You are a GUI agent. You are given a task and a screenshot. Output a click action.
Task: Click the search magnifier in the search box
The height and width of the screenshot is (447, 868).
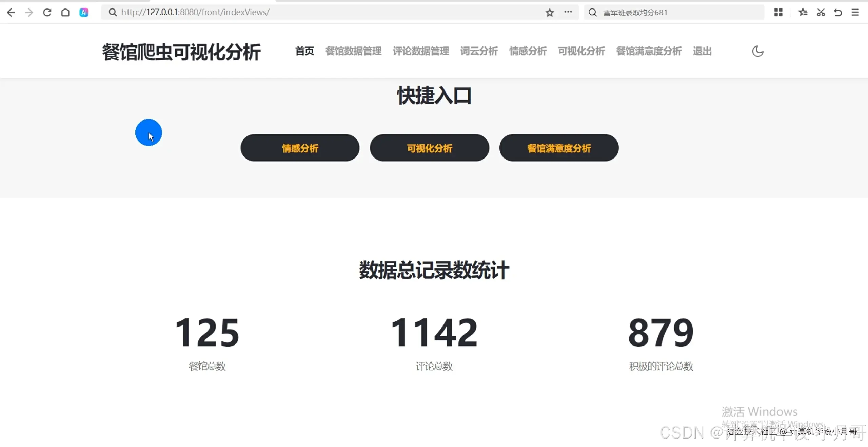[x=592, y=12]
